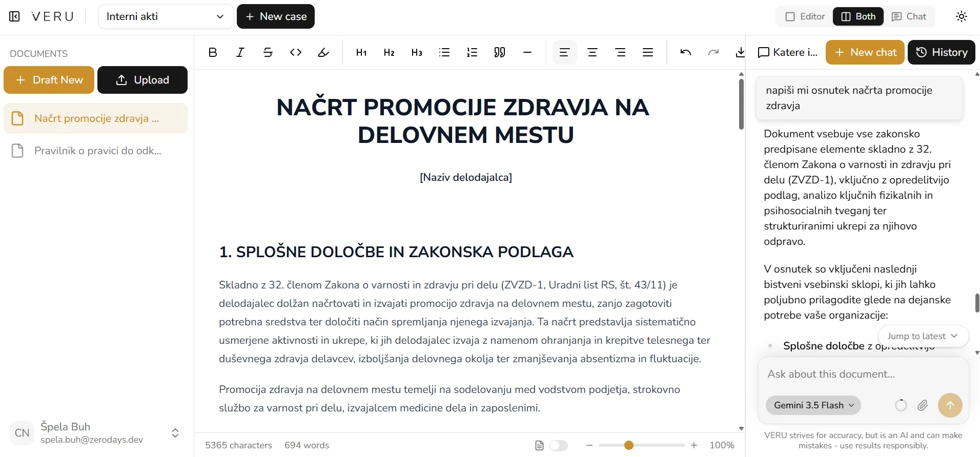This screenshot has width=980, height=457.
Task: Attach a file with paperclip icon
Action: tap(923, 405)
